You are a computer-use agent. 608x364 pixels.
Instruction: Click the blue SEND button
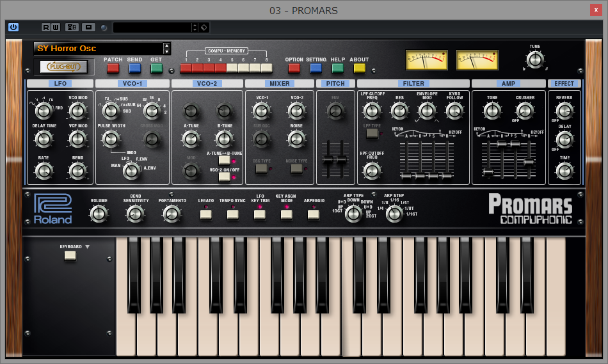coord(134,68)
